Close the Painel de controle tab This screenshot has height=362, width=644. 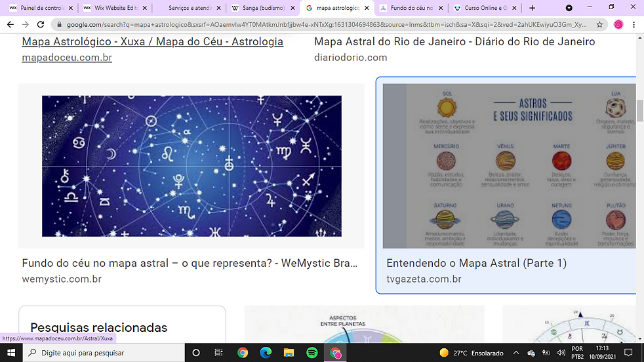point(71,8)
